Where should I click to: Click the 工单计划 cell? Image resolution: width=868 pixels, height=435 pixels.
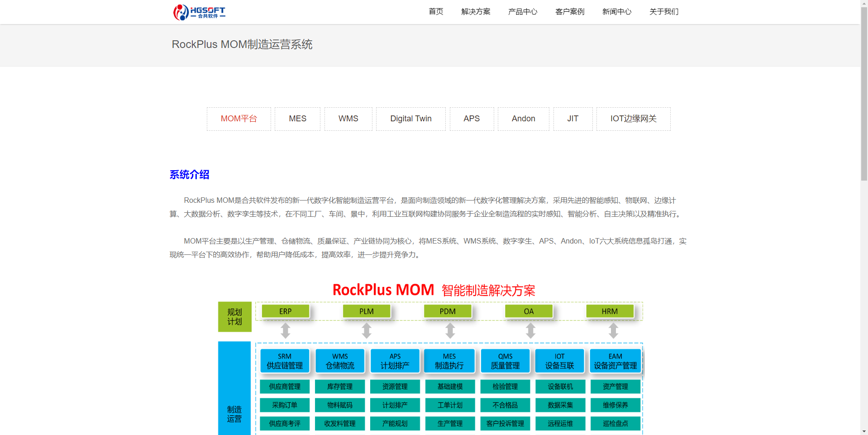[x=450, y=405]
